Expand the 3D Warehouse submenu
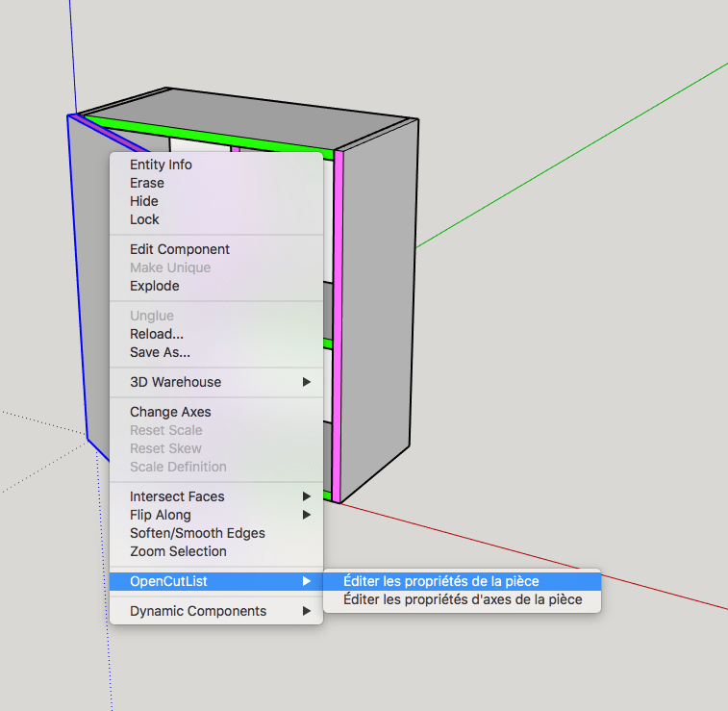 pos(215,382)
